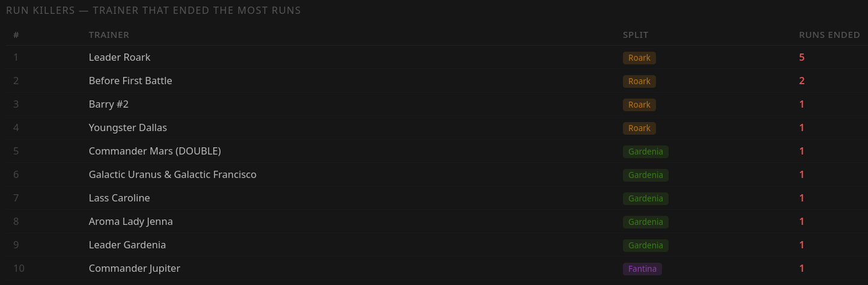Click the # rank column header
The height and width of the screenshot is (285, 868).
coord(16,35)
